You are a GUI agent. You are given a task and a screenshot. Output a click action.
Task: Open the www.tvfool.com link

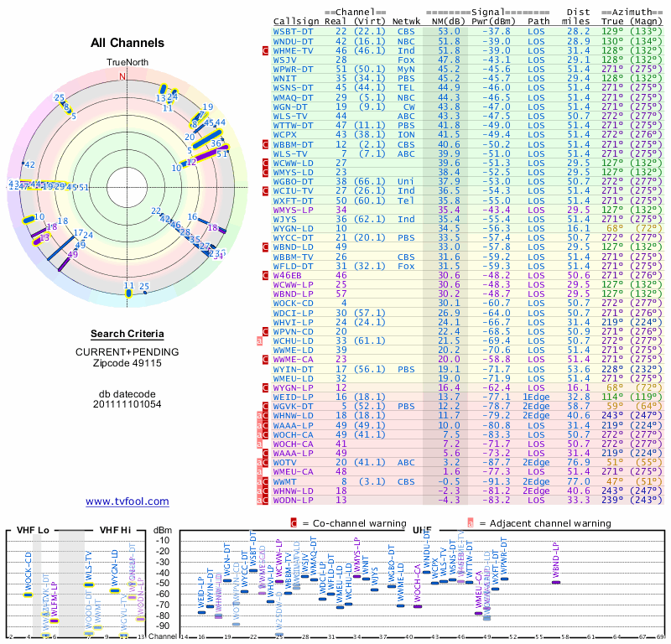(127, 501)
